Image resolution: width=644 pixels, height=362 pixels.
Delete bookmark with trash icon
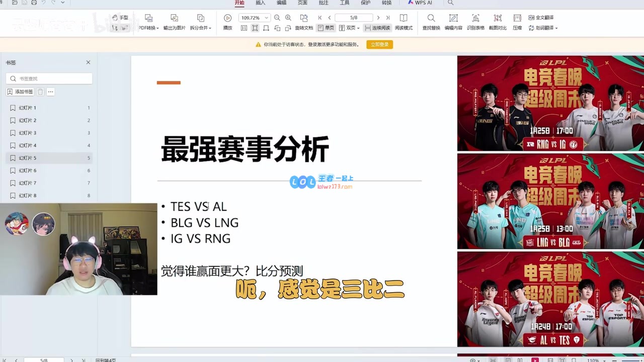point(40,92)
